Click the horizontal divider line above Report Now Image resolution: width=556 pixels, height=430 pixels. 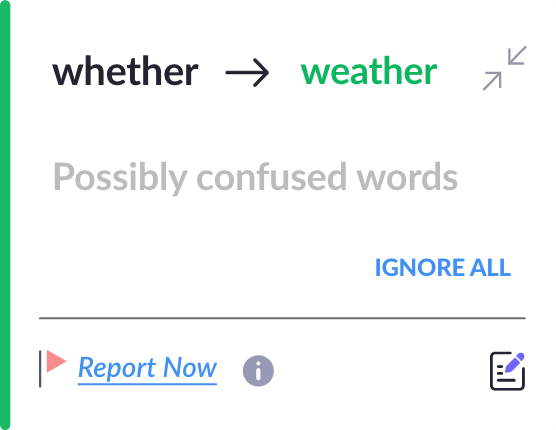click(x=282, y=318)
